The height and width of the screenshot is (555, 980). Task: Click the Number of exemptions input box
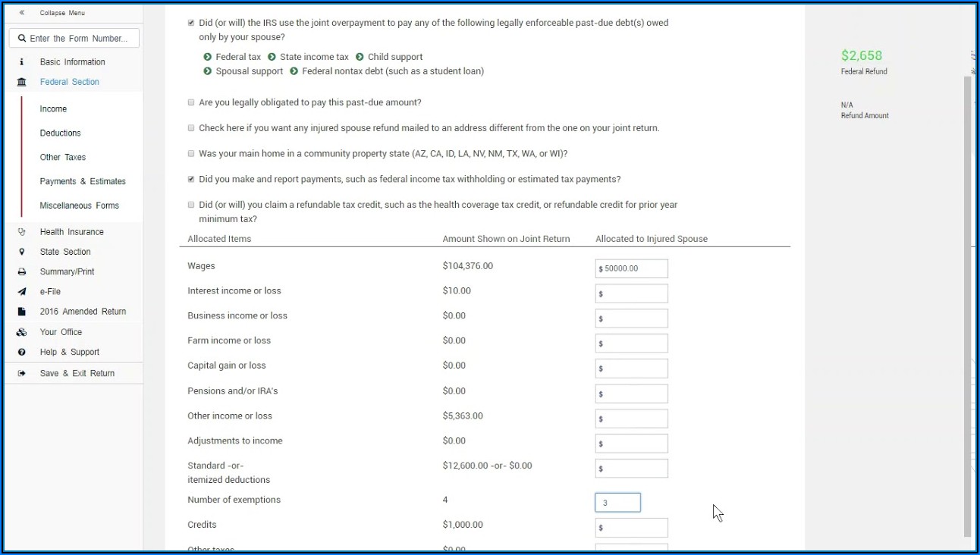click(618, 503)
